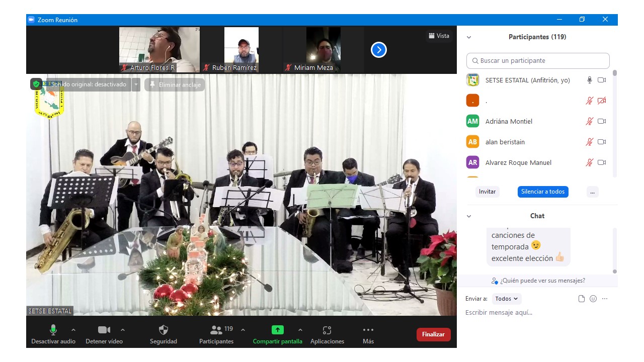Click alan beristain participant name
The height and width of the screenshot is (362, 644).
(505, 142)
